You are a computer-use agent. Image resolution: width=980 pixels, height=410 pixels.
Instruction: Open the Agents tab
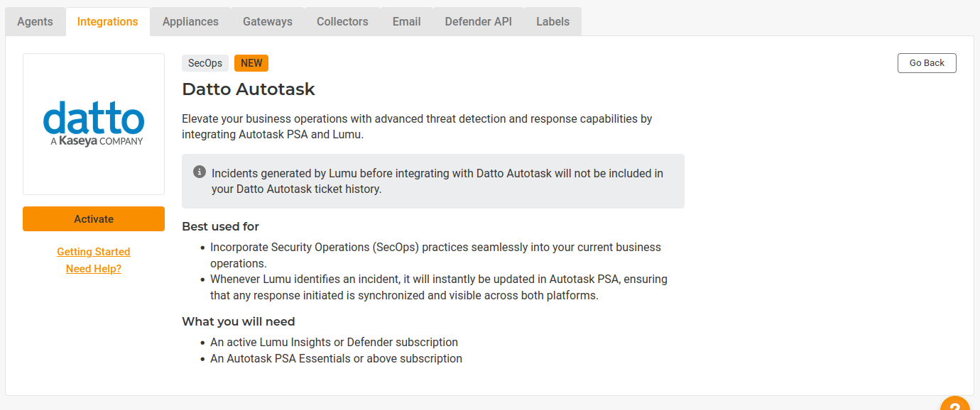[x=35, y=21]
